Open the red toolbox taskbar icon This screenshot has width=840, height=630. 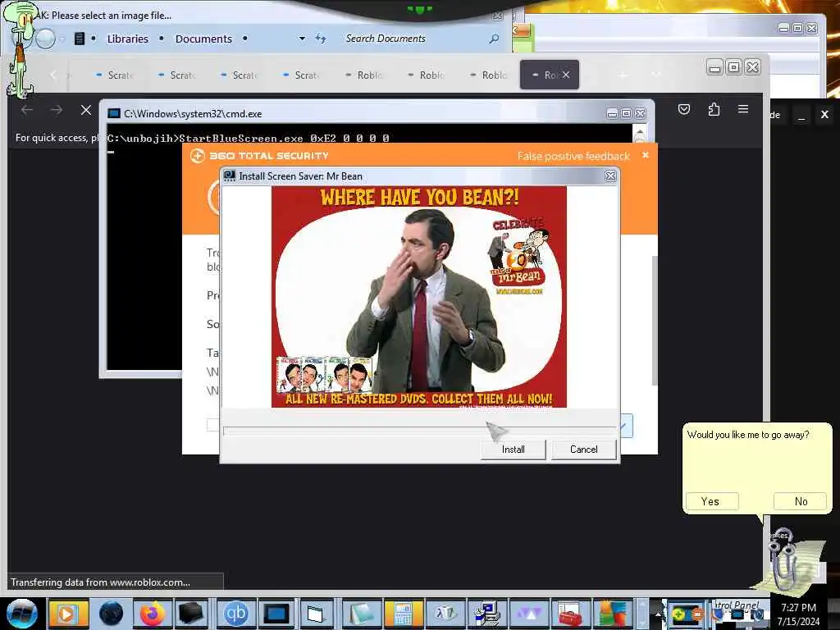pyautogui.click(x=570, y=614)
